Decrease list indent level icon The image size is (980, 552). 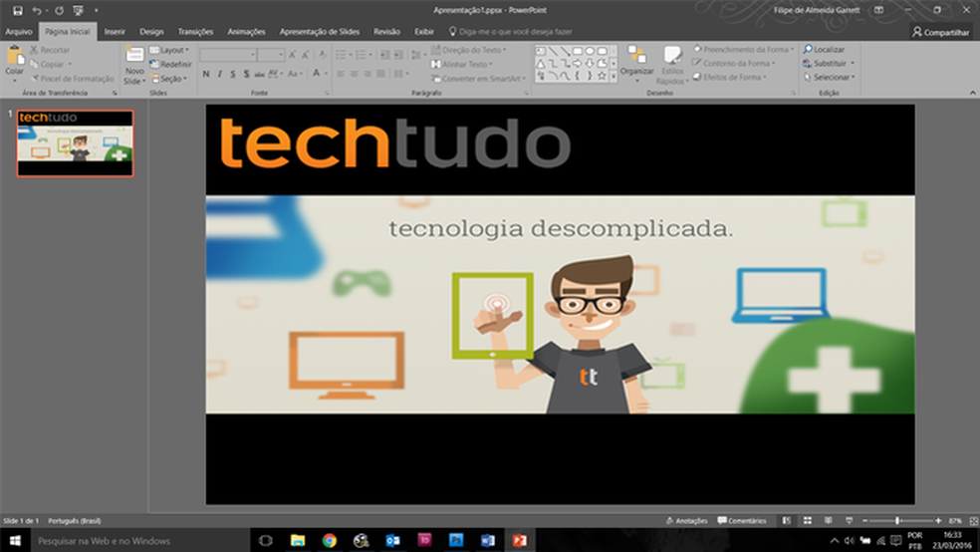[x=385, y=55]
